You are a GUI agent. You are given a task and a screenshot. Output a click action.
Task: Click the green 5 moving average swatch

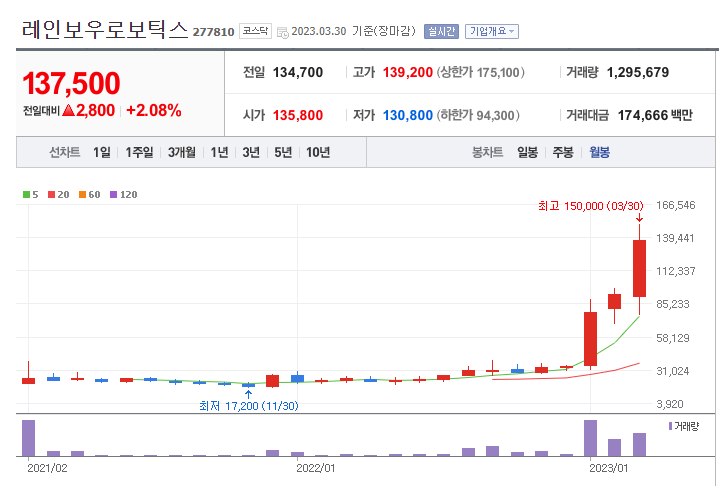tap(27, 194)
